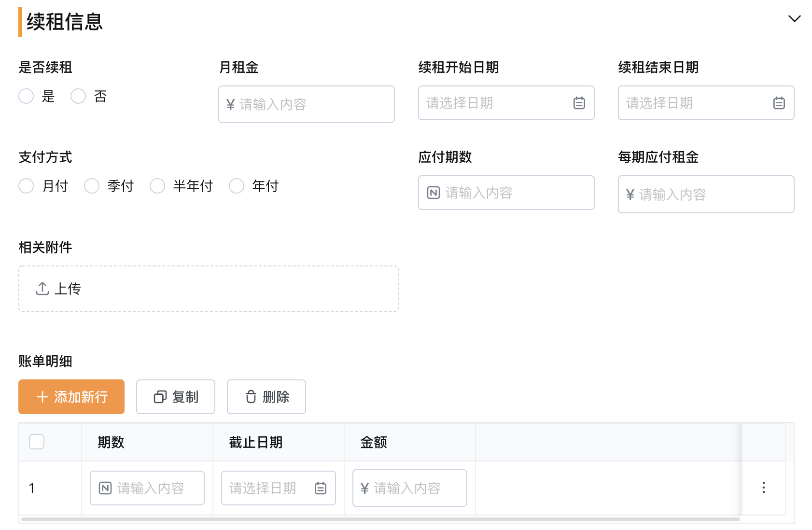The image size is (812, 530).
Task: Click calendar icon in 续租结束日期
Action: (779, 103)
